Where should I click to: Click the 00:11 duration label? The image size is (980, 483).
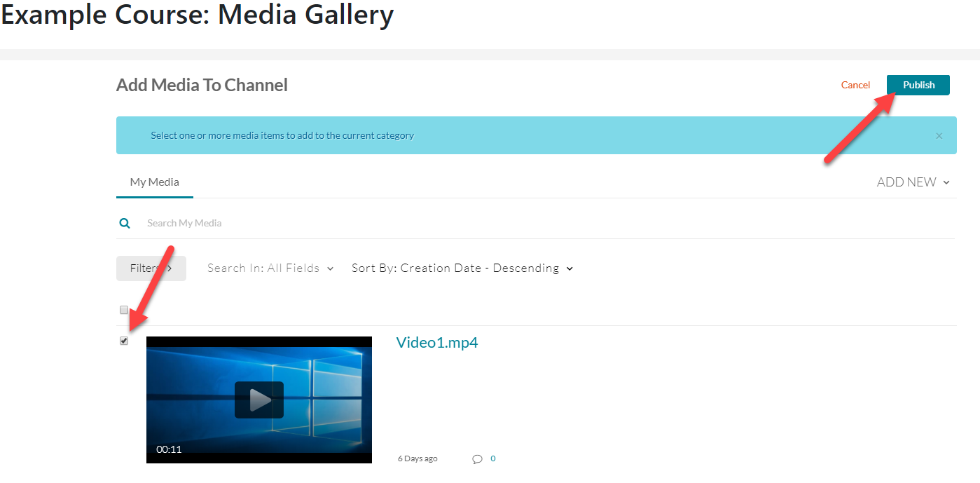point(169,449)
